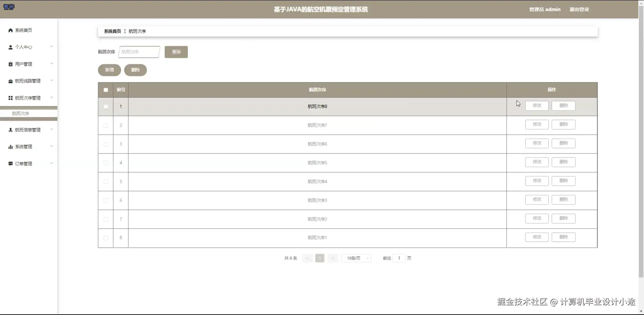Click the next page arrow

tap(333, 258)
